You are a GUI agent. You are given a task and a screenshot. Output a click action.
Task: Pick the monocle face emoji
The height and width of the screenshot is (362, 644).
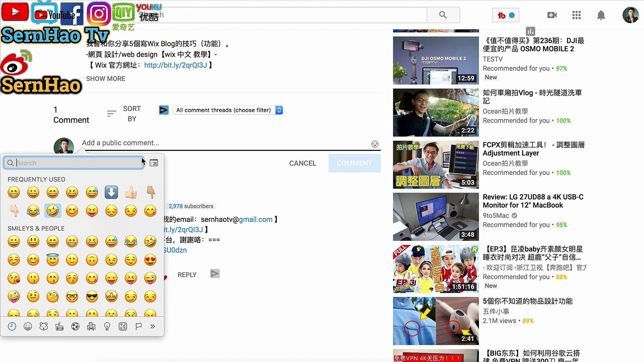52,296
